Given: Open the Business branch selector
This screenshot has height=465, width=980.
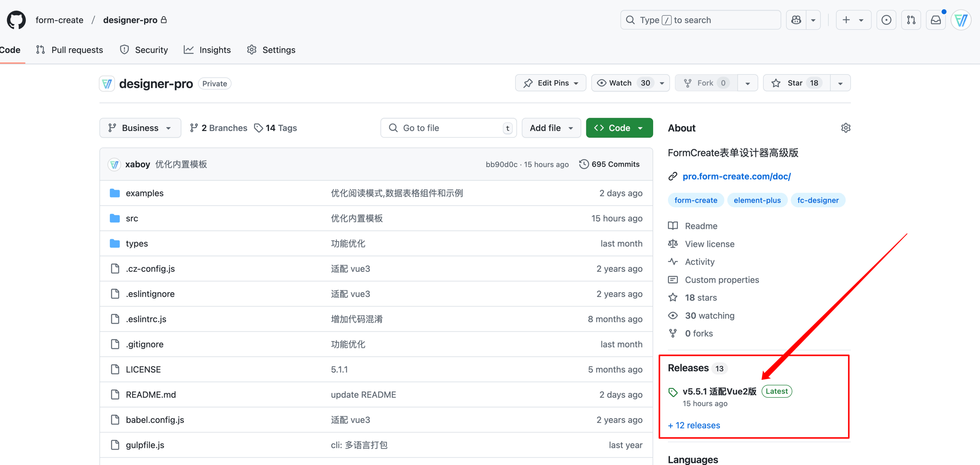Looking at the screenshot, I should tap(140, 128).
